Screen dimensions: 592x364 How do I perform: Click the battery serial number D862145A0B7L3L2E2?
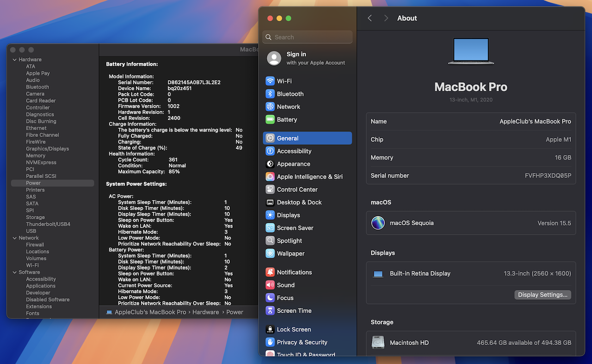[x=194, y=82]
